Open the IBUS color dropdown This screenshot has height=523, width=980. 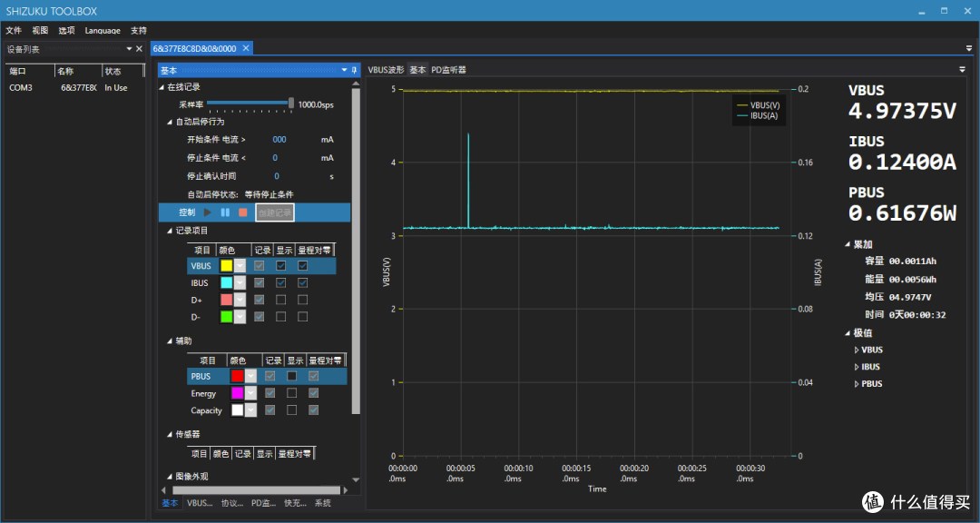point(240,282)
